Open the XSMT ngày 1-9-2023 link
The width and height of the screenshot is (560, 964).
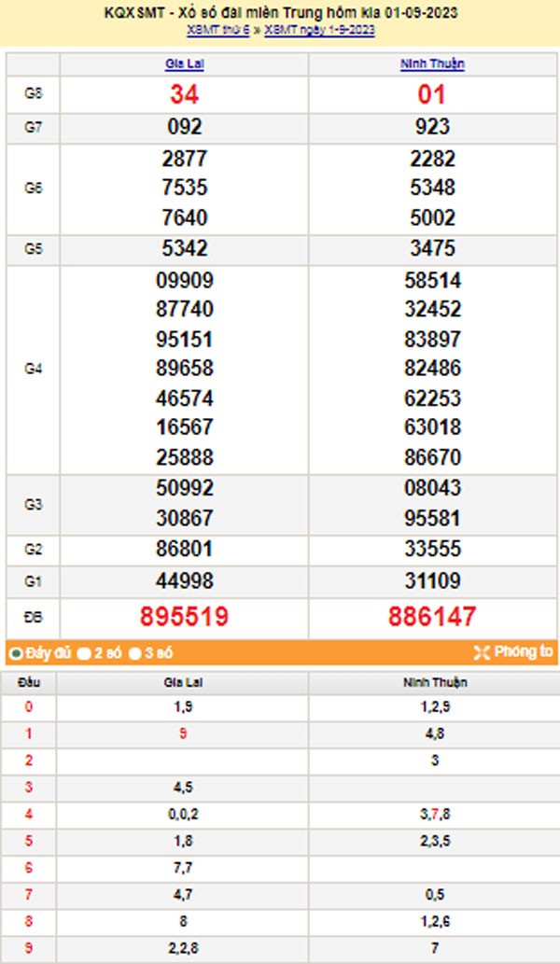click(x=320, y=31)
